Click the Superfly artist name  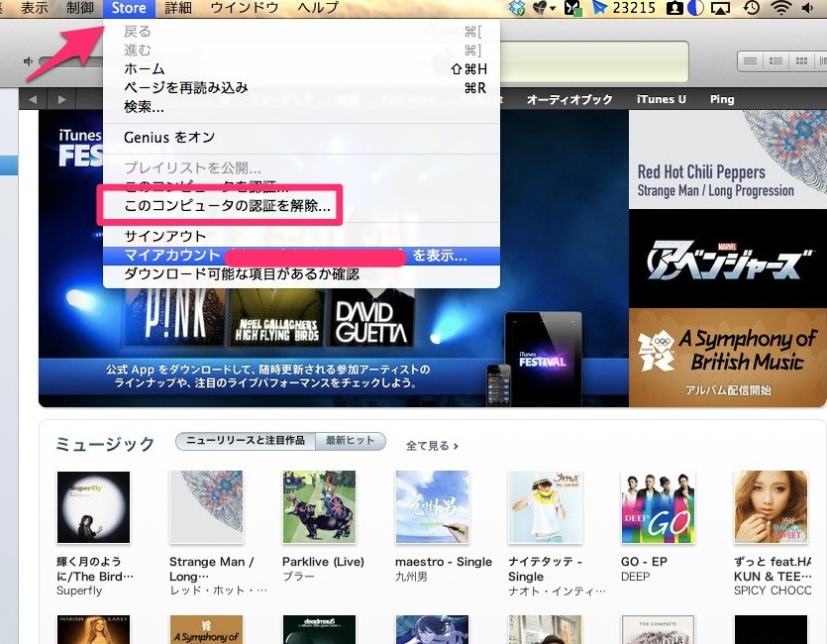(x=79, y=590)
